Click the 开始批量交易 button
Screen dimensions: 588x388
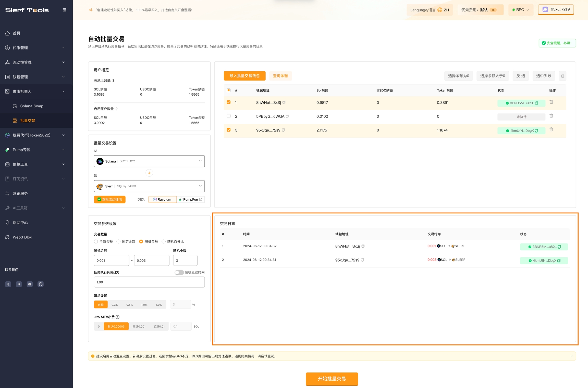(332, 379)
